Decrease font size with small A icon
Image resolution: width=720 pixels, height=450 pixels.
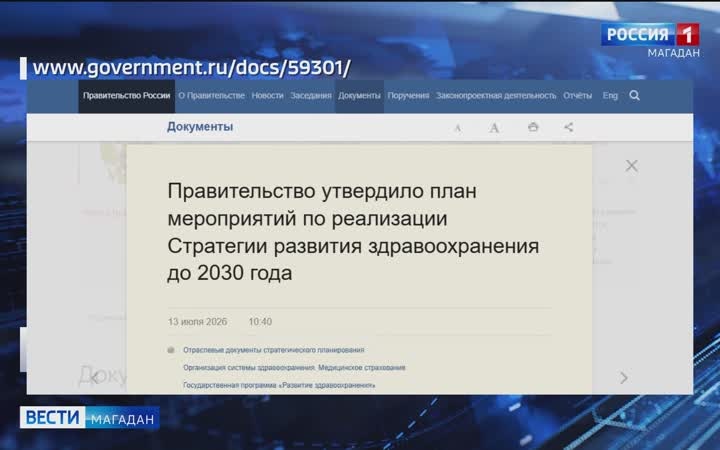(x=457, y=128)
